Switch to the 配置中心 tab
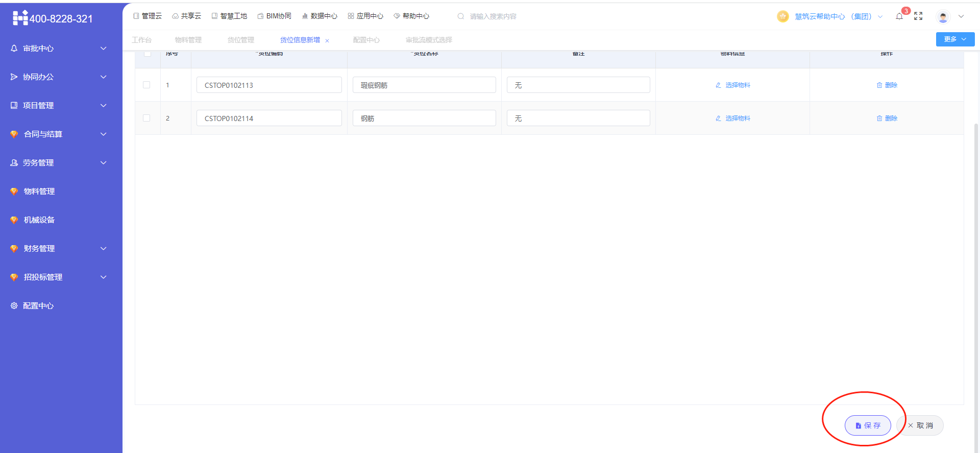This screenshot has width=980, height=453. 366,40
